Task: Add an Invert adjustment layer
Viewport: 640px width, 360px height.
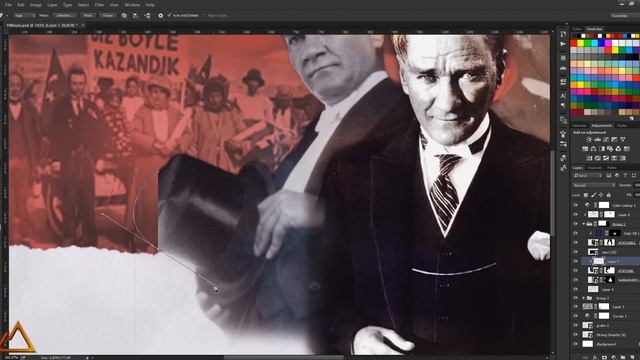Action: (589, 158)
